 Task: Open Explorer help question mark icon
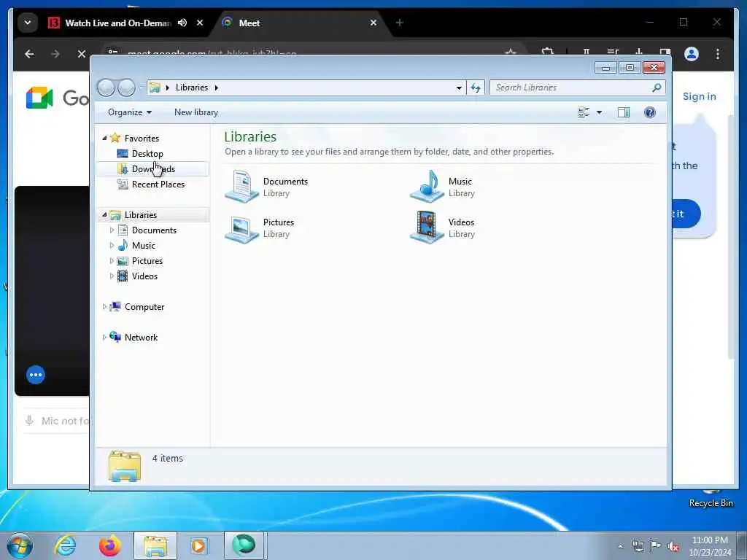[650, 112]
